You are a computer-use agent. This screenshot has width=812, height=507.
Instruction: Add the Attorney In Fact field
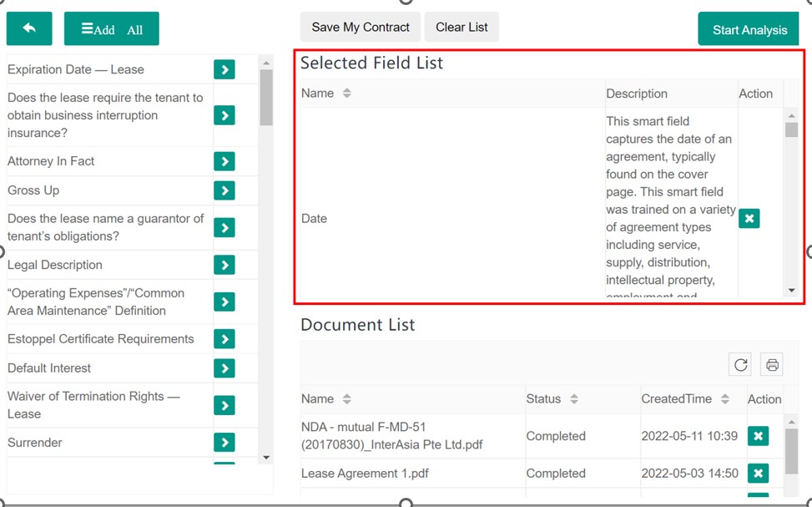224,161
